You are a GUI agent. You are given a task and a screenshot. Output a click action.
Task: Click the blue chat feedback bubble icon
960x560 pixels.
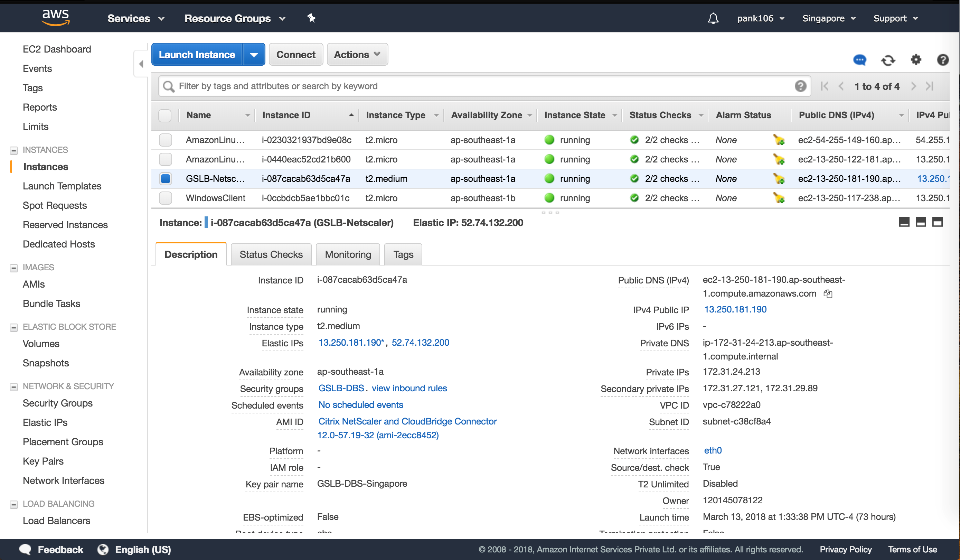(x=859, y=60)
